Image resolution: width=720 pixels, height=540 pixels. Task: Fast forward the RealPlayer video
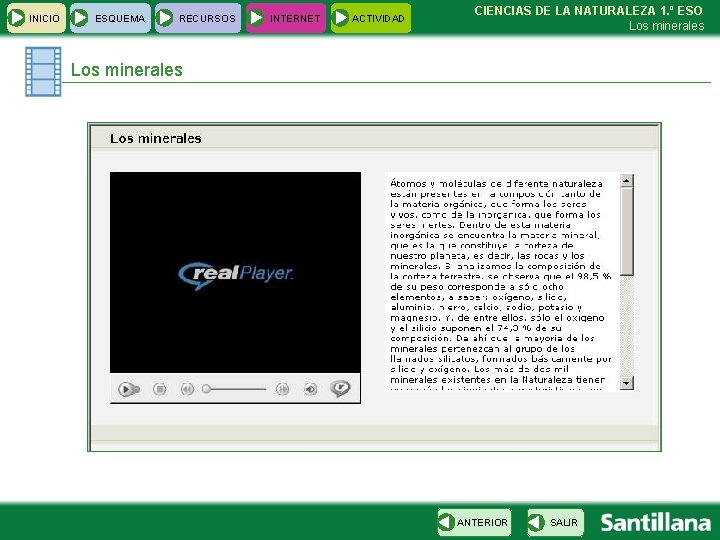click(x=282, y=389)
